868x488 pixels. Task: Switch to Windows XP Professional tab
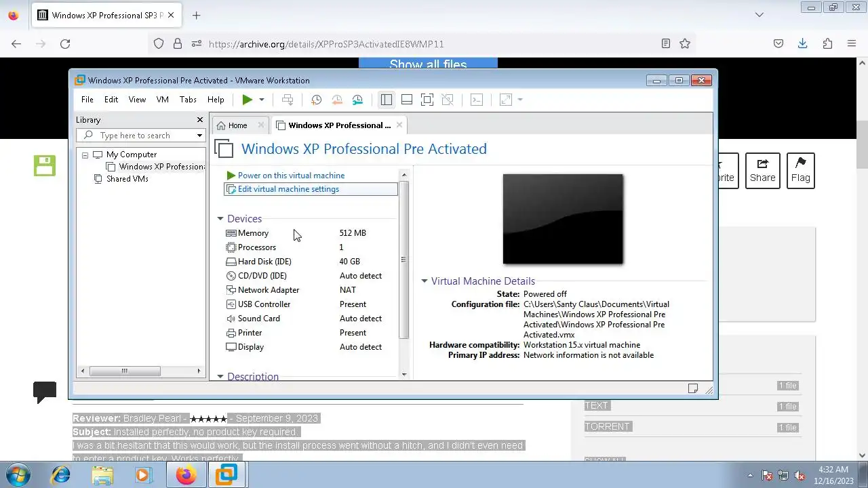point(339,125)
